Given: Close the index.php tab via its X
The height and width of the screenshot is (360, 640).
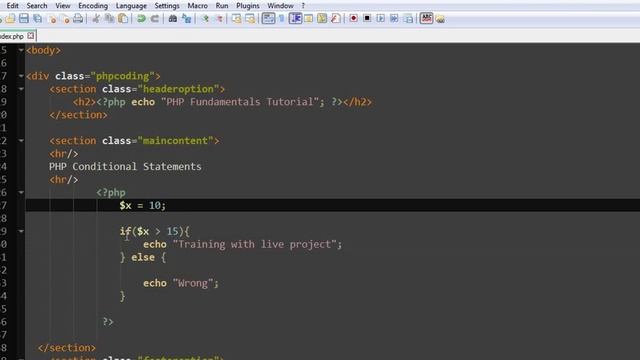Looking at the screenshot, I should tap(31, 36).
